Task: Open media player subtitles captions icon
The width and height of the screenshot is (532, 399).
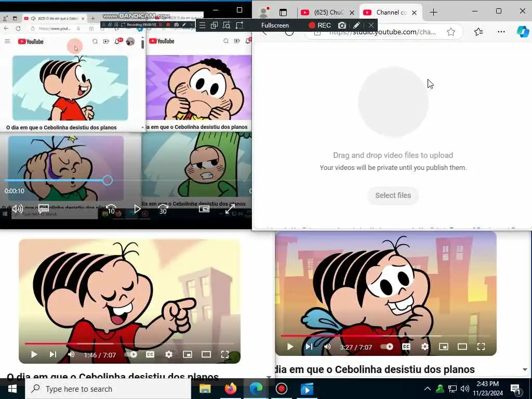Action: click(x=44, y=209)
